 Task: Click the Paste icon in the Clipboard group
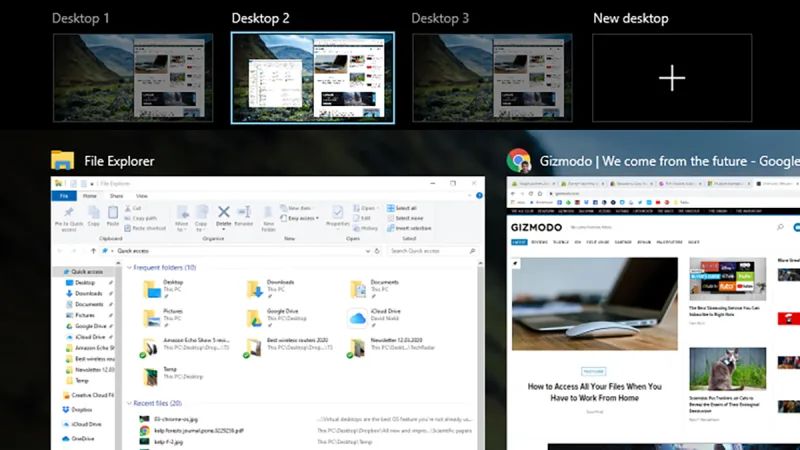pyautogui.click(x=113, y=212)
